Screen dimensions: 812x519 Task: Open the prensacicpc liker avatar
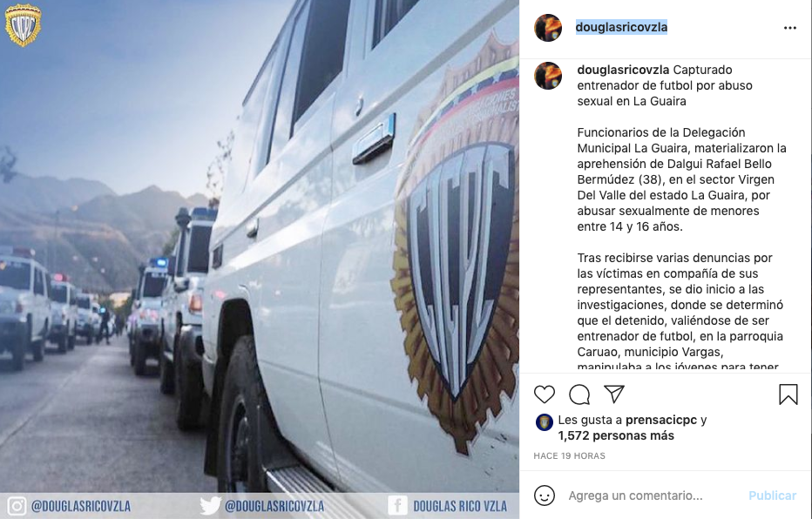(x=544, y=422)
